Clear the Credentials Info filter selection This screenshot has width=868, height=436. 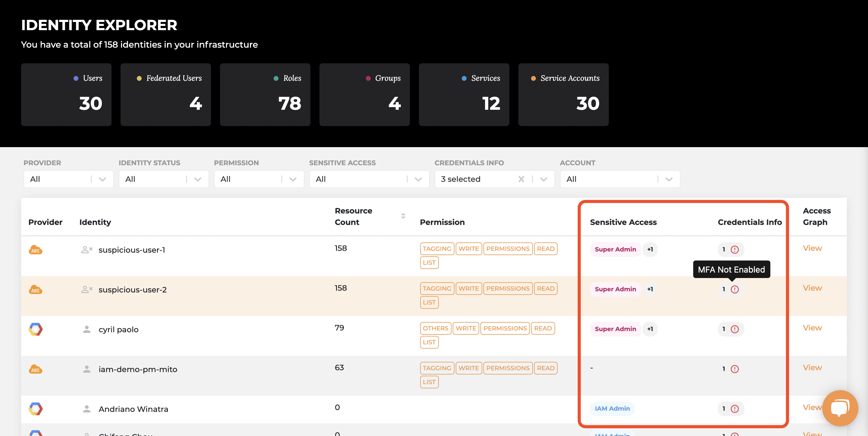[521, 179]
